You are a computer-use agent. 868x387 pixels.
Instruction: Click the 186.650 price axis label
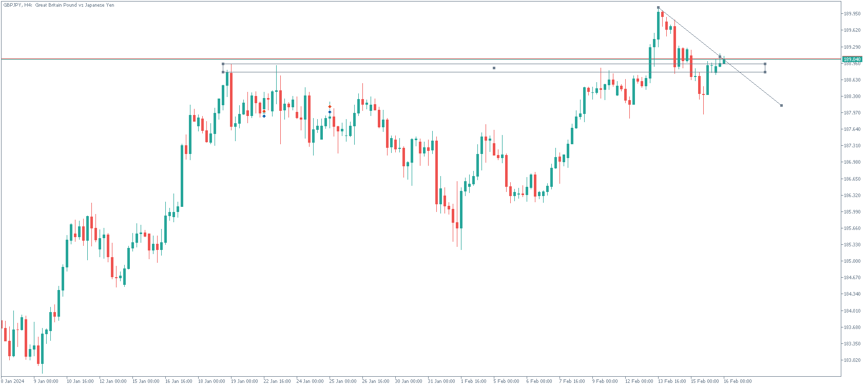852,179
